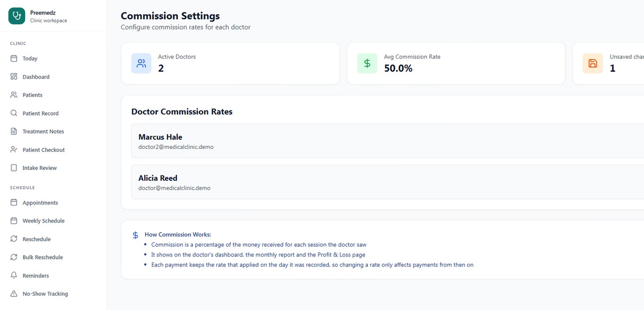644x310 pixels.
Task: Go to Appointments
Action: [x=53, y=203]
